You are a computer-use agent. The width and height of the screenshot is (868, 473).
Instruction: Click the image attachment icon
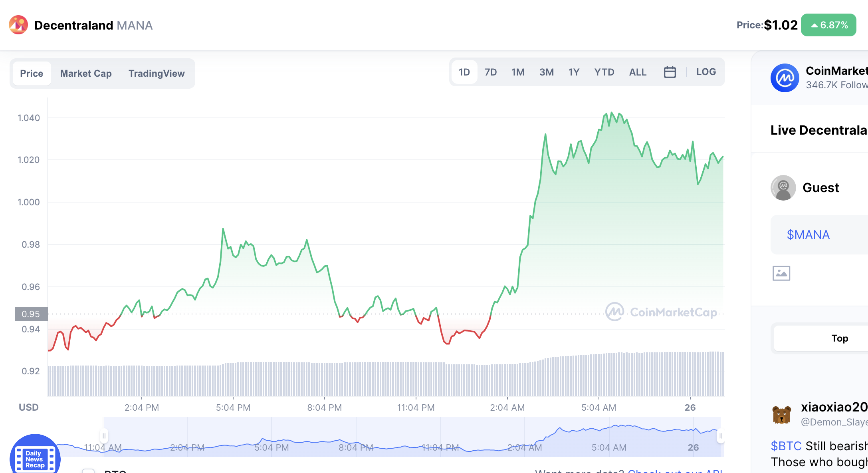(781, 273)
